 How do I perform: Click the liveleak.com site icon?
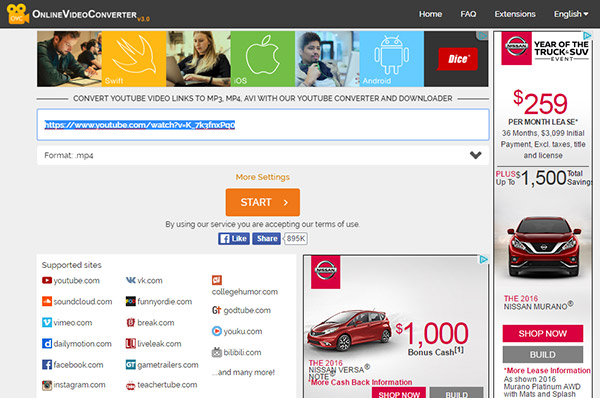(x=130, y=344)
